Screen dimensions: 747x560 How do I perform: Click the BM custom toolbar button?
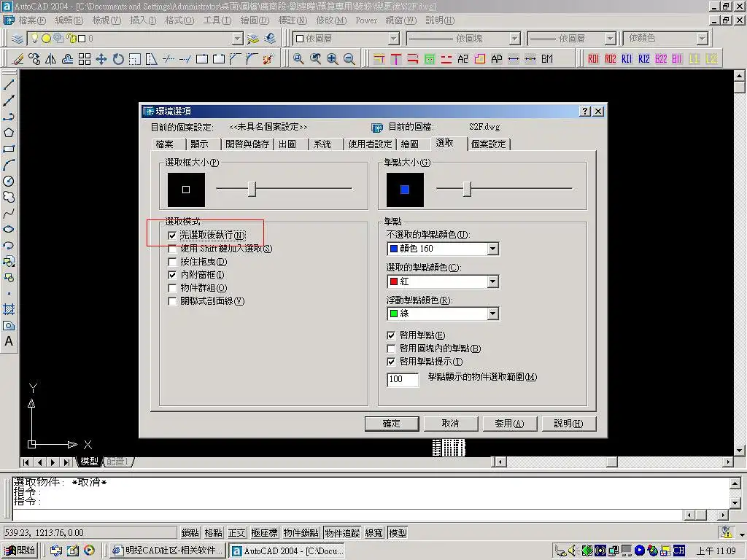coord(547,59)
